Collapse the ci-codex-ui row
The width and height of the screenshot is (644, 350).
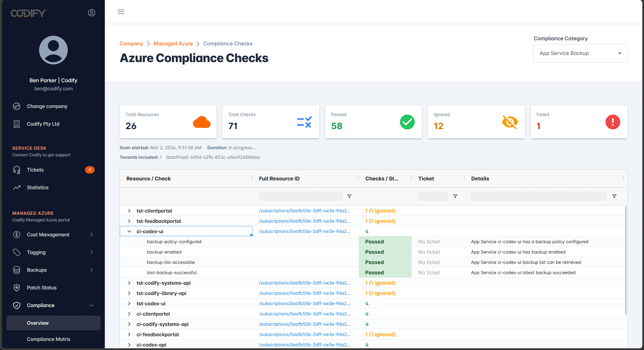point(129,231)
